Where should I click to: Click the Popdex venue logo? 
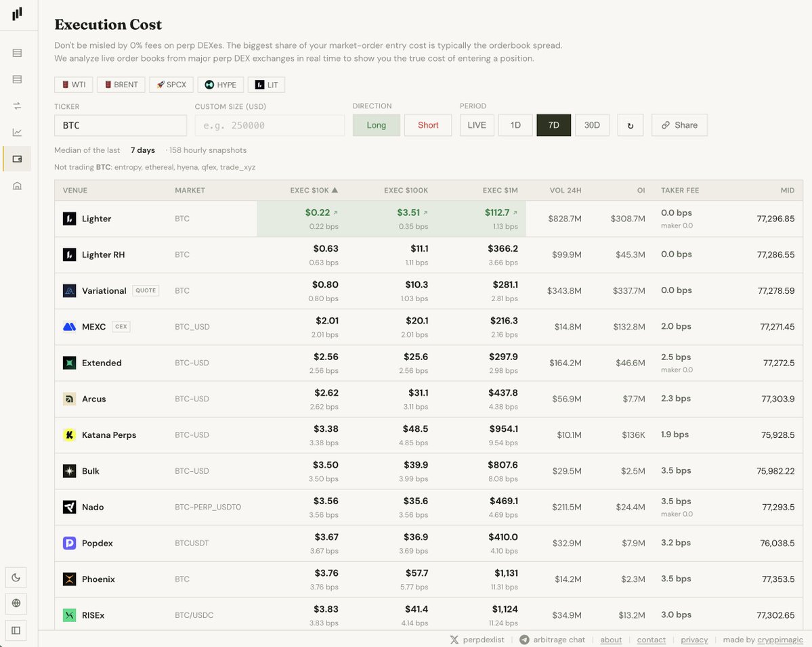coord(69,543)
